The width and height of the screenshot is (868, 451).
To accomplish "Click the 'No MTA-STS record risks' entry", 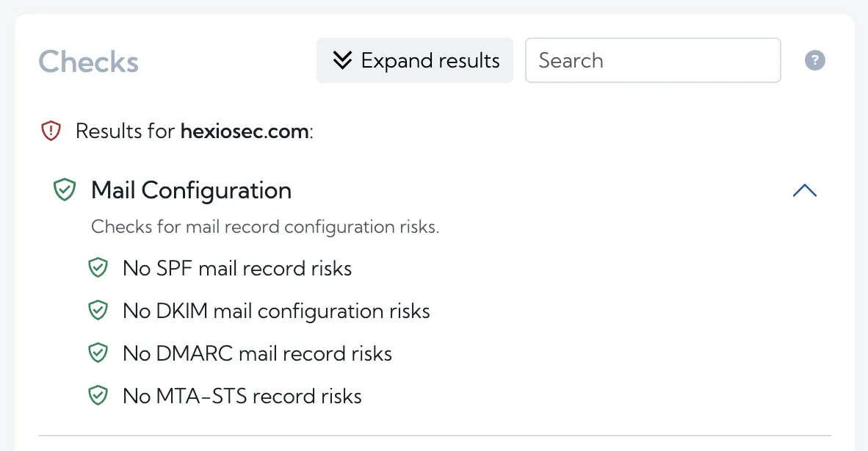I will [242, 395].
